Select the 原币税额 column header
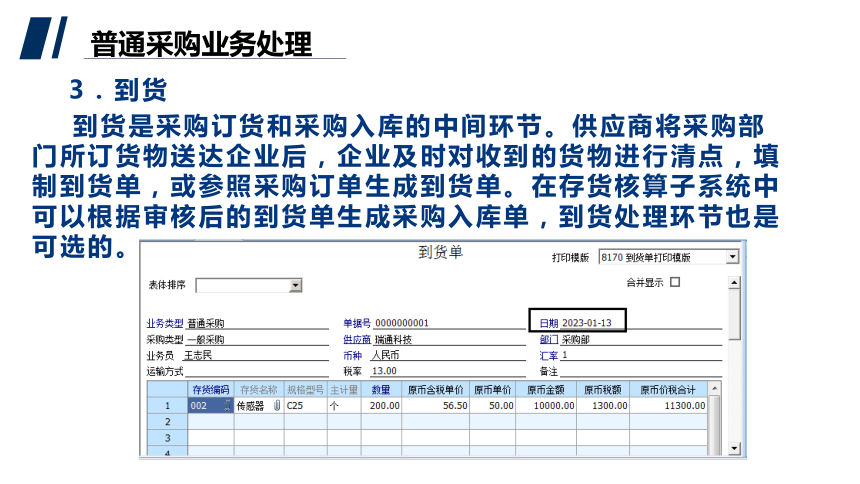This screenshot has width=860, height=484. [x=602, y=390]
